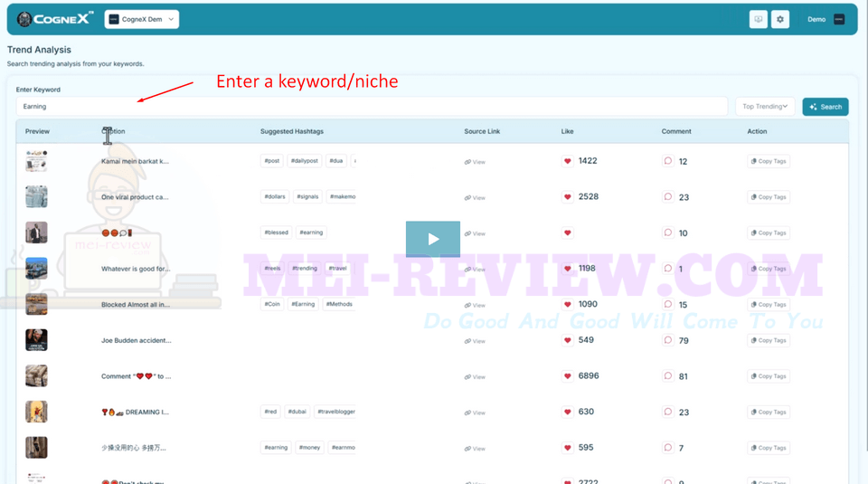The width and height of the screenshot is (868, 484).
Task: Select the #signals hashtag
Action: coord(307,196)
